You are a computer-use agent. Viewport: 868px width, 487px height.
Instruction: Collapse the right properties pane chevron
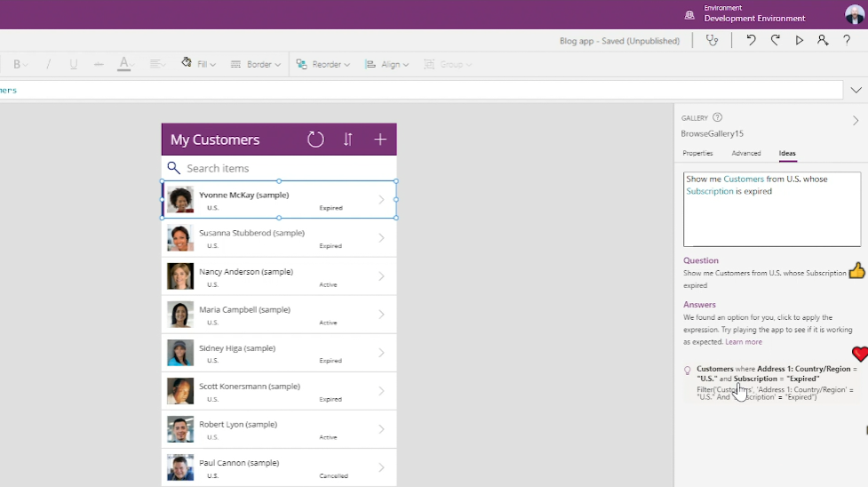click(856, 121)
